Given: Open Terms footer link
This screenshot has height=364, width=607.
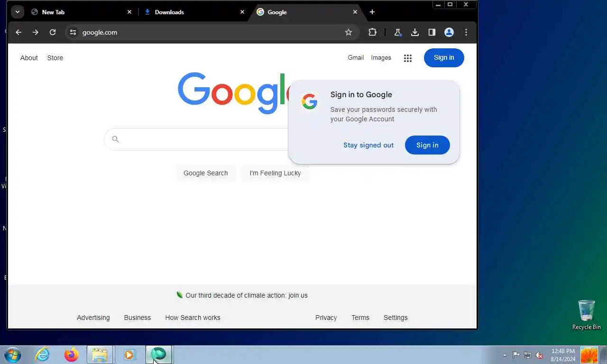Looking at the screenshot, I should [360, 318].
